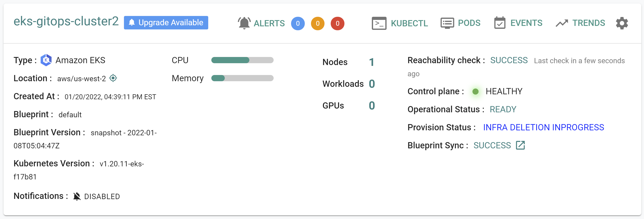Click the DISABLED notifications text

tap(102, 197)
